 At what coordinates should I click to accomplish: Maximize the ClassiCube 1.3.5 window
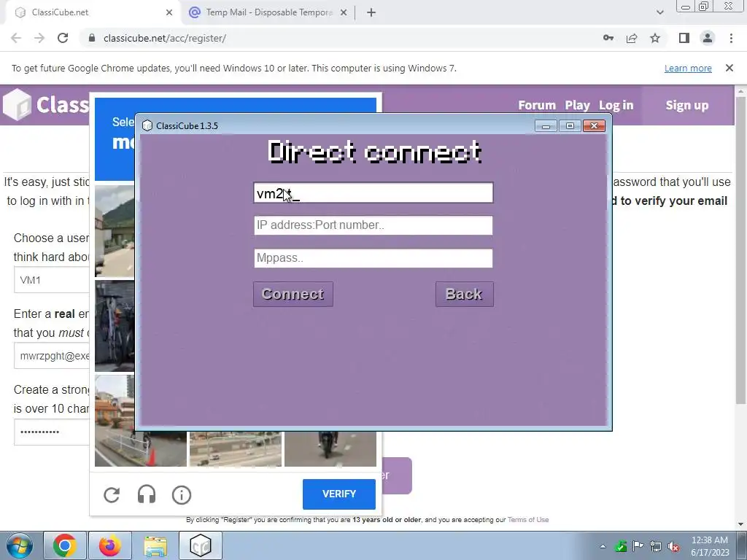(x=570, y=125)
